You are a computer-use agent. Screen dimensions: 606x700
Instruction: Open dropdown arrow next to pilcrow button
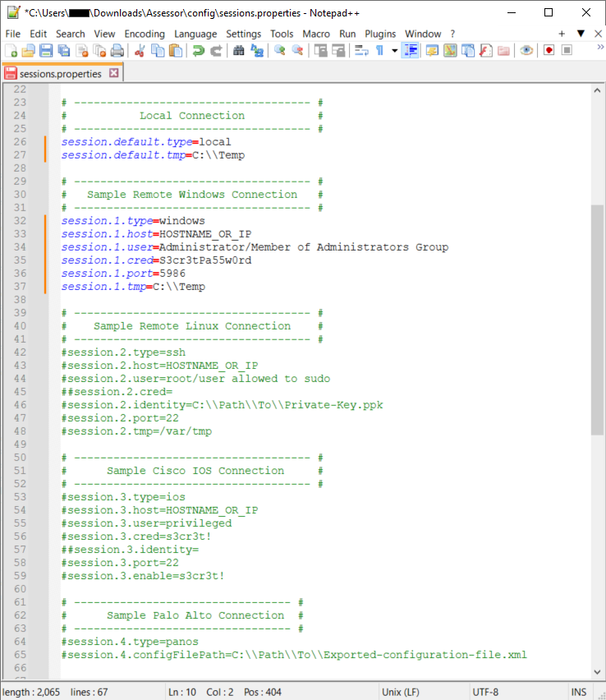(x=395, y=51)
